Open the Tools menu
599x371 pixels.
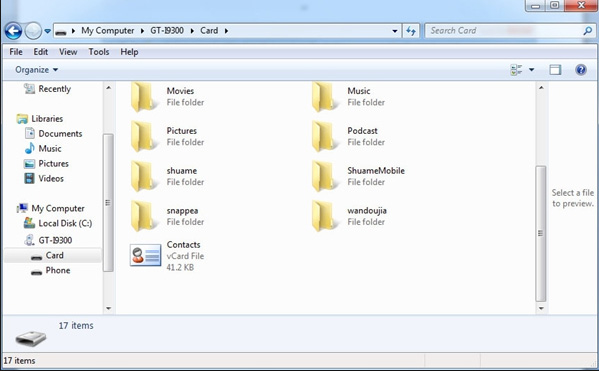pyautogui.click(x=99, y=52)
